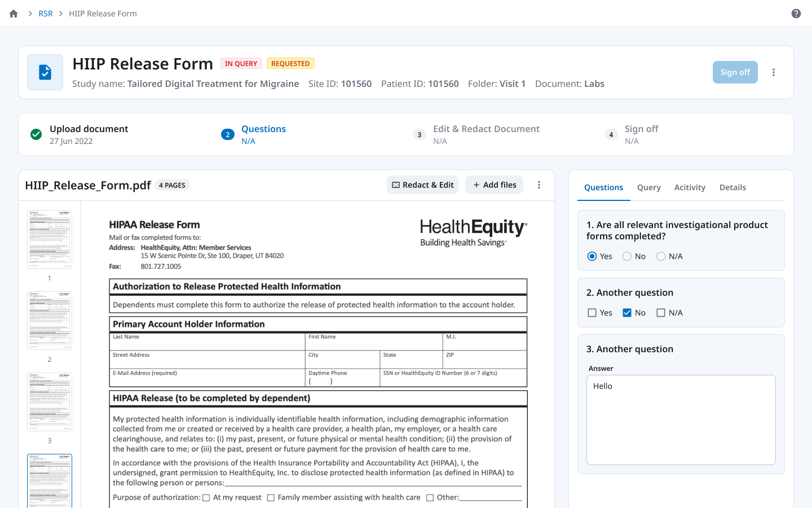The height and width of the screenshot is (508, 812).
Task: Select page 2 thumbnail in the sidebar
Action: (49, 320)
